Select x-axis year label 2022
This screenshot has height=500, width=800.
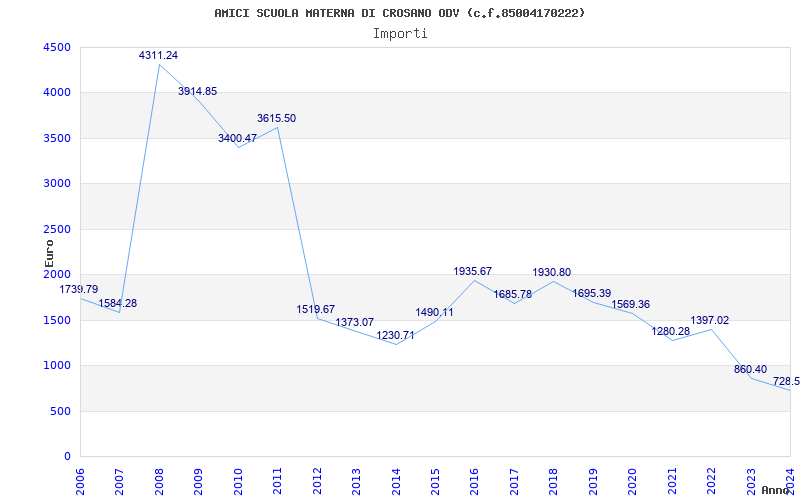711,481
